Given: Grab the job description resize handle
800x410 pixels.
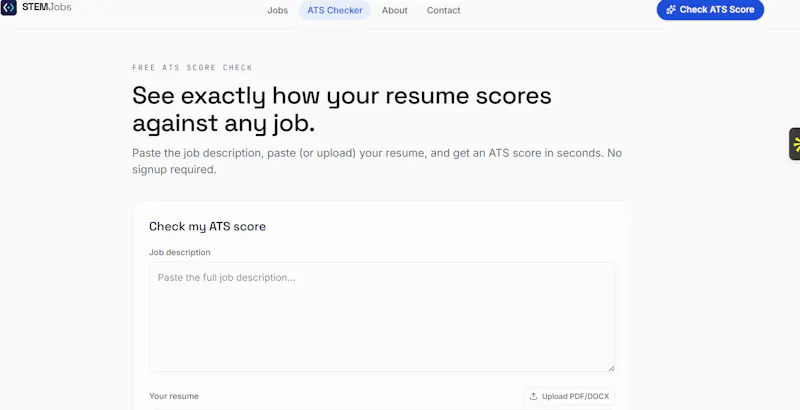Looking at the screenshot, I should [611, 368].
